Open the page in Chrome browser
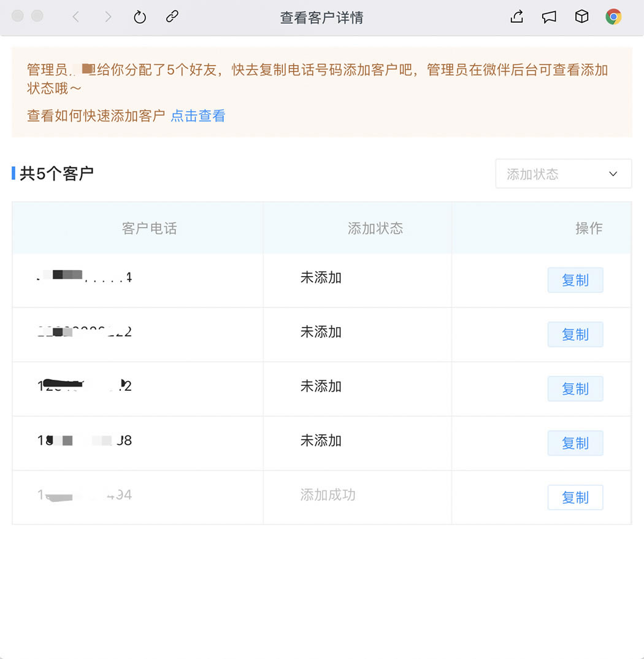The height and width of the screenshot is (659, 644). [613, 17]
